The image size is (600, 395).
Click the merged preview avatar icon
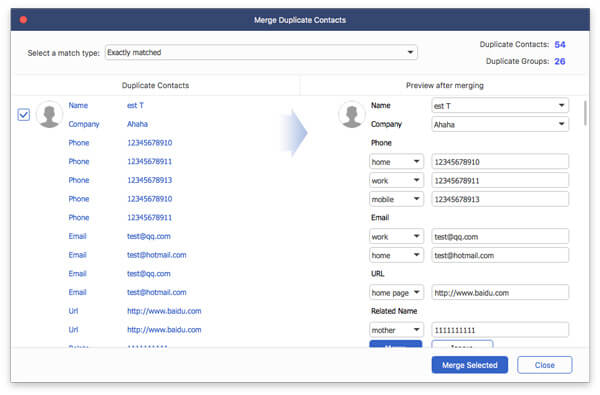click(352, 114)
